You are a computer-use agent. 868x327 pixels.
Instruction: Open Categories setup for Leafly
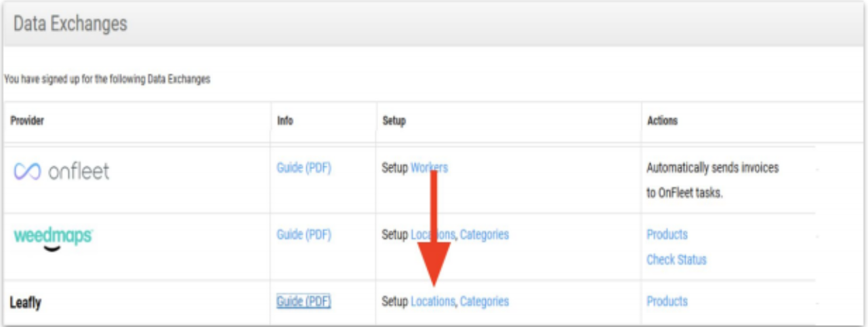pos(484,301)
